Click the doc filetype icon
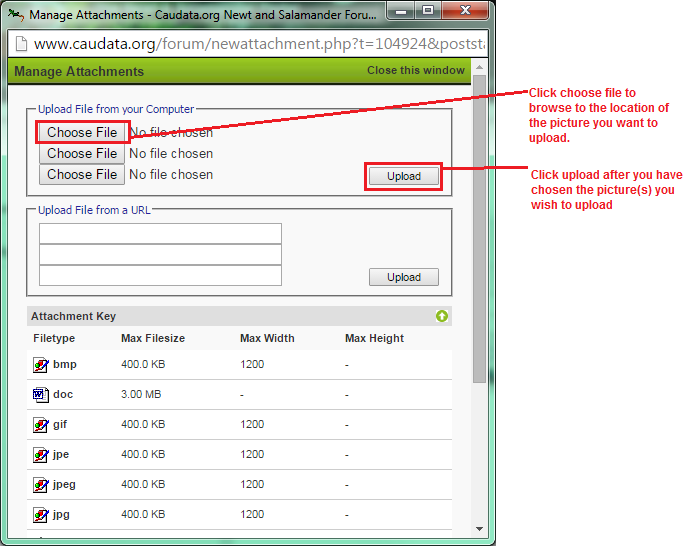This screenshot has width=686, height=546. (x=40, y=395)
